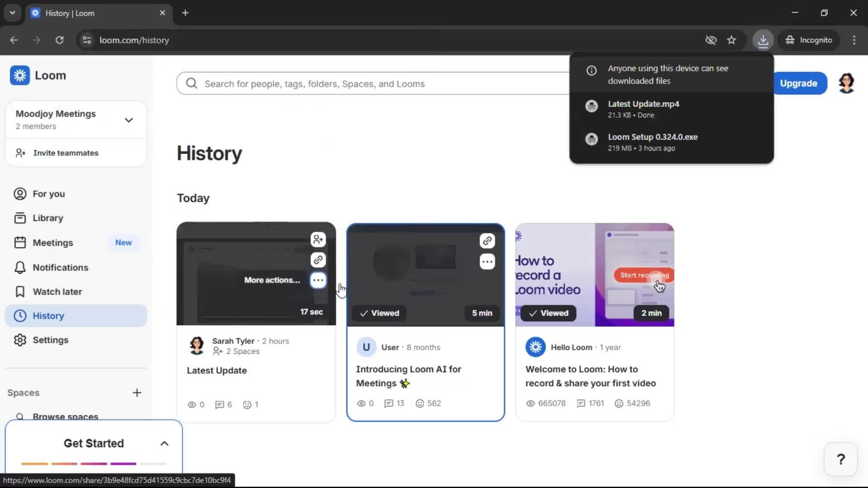Copy link on the Latest Update video
The height and width of the screenshot is (488, 868).
[x=318, y=260]
